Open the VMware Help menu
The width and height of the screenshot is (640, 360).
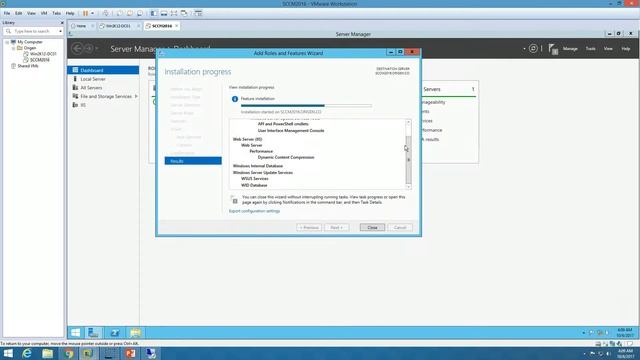coord(70,13)
